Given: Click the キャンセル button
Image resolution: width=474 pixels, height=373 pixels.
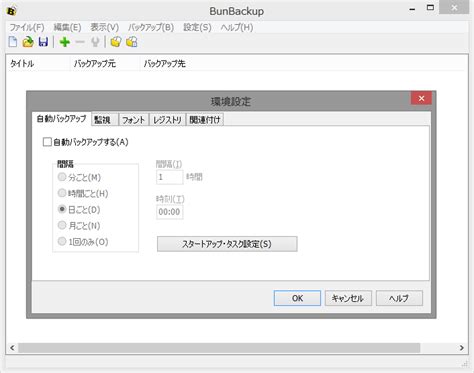Looking at the screenshot, I should 348,298.
